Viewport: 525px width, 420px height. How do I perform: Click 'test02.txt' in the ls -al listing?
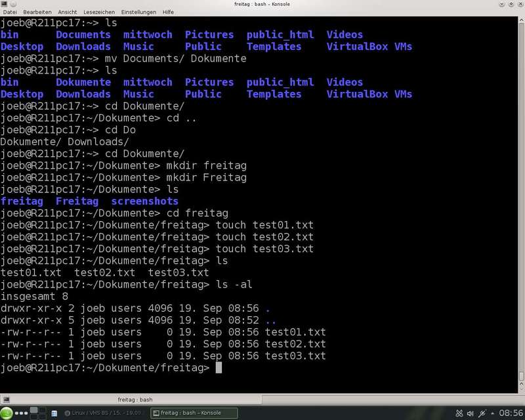pyautogui.click(x=295, y=344)
